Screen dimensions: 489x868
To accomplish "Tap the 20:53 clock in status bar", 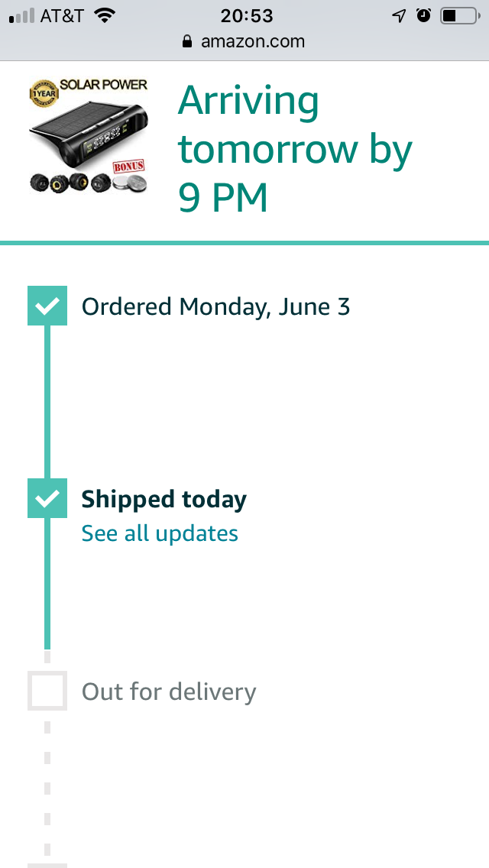I will coord(247,16).
